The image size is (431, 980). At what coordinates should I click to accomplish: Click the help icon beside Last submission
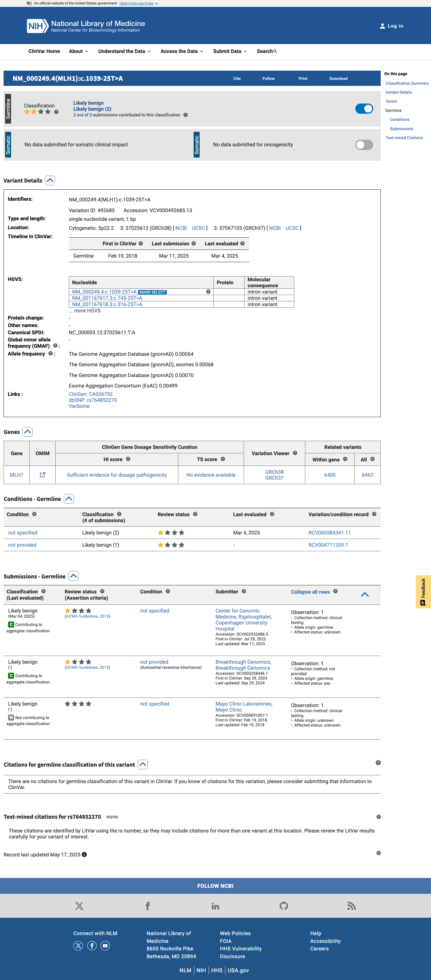194,244
